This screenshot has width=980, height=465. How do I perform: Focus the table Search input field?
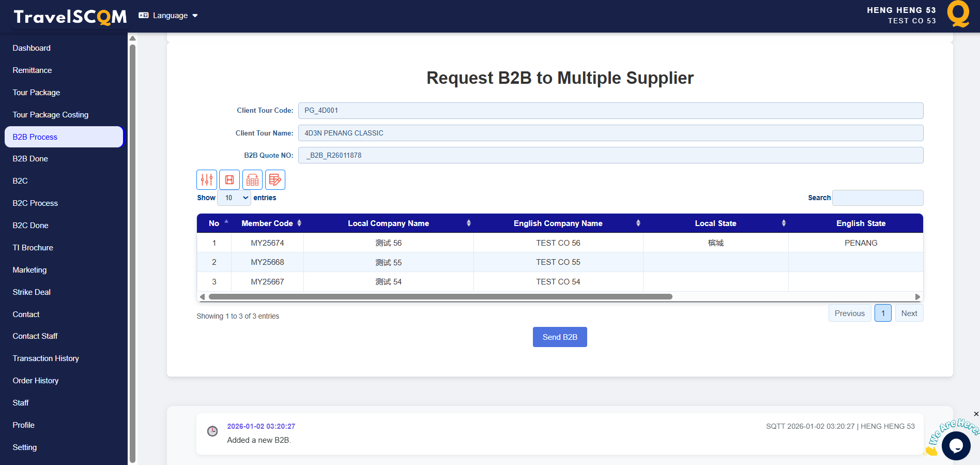tap(878, 198)
